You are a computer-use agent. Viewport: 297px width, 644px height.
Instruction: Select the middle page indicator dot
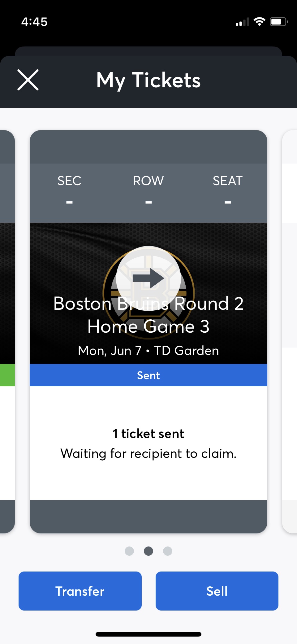pos(148,551)
